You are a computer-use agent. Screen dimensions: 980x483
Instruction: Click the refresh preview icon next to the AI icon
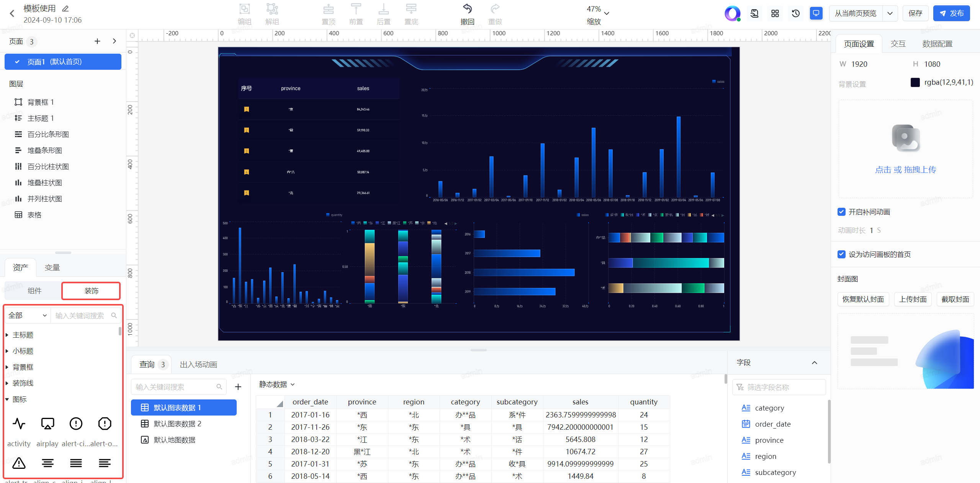pyautogui.click(x=754, y=13)
